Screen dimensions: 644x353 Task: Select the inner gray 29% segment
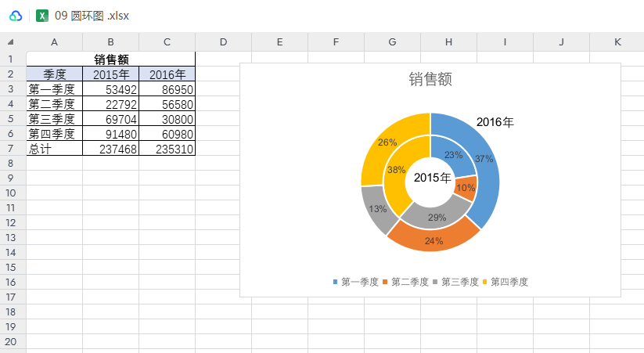437,218
